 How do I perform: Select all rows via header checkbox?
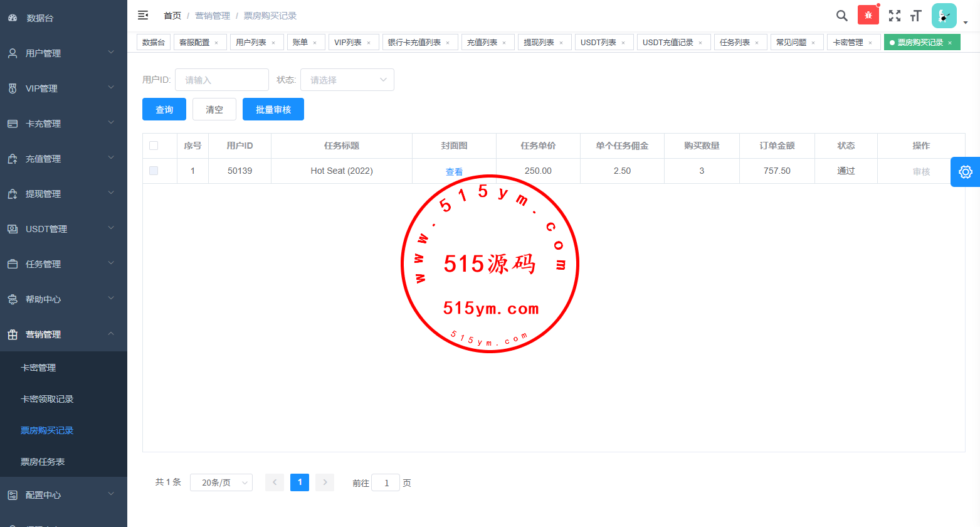pos(154,146)
